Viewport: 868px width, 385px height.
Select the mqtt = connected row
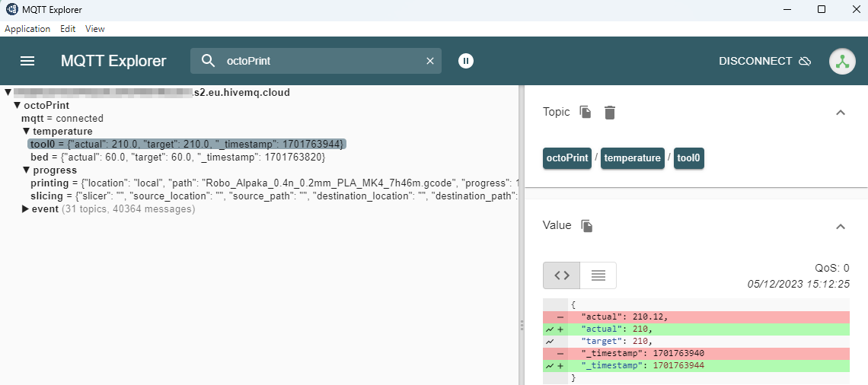(62, 119)
